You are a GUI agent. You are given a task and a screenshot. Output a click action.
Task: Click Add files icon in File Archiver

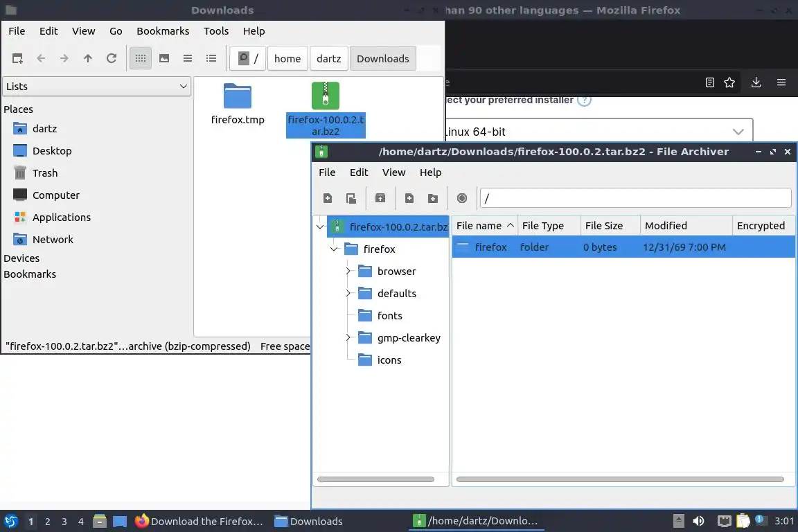pyautogui.click(x=409, y=198)
